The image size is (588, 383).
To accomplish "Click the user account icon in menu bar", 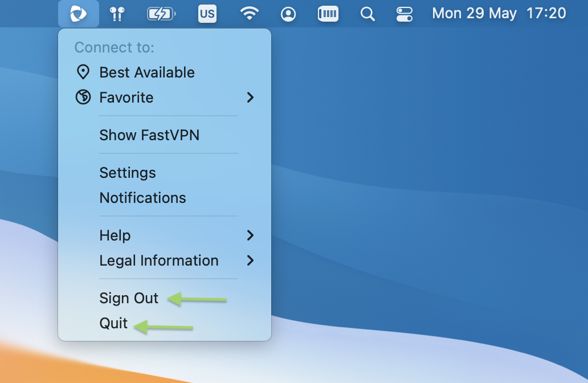I will click(289, 14).
